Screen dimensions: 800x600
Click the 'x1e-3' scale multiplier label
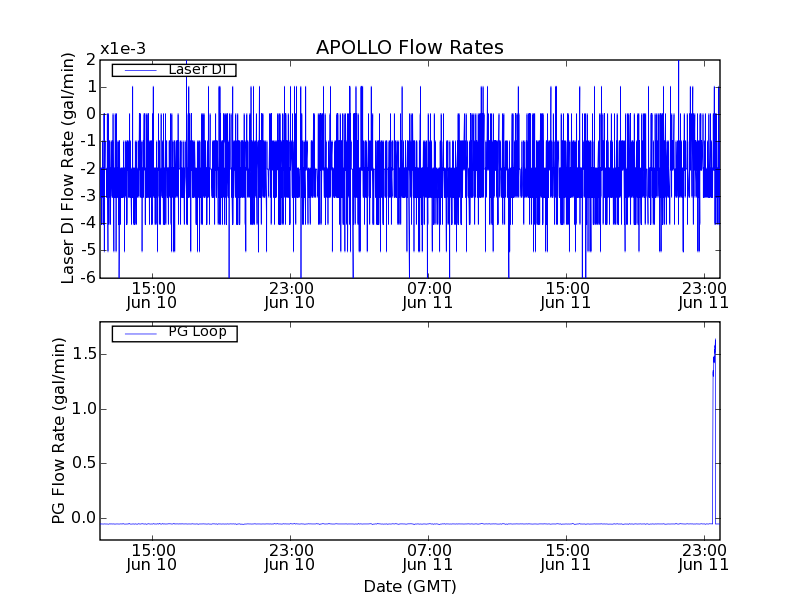point(123,49)
